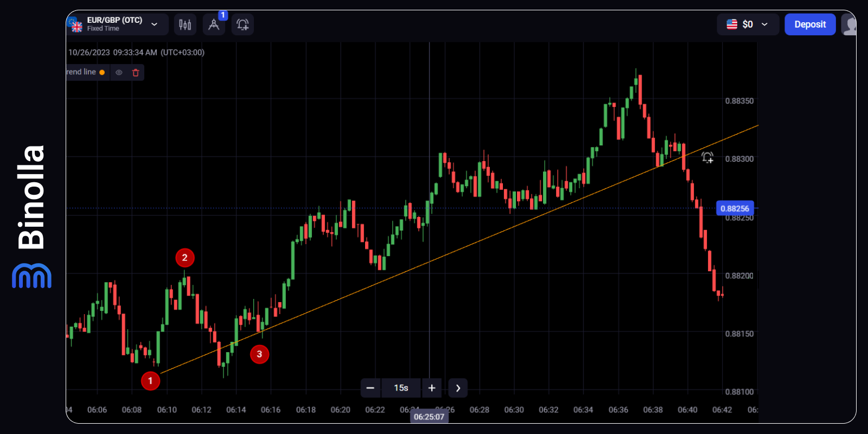Open the user profile avatar

pyautogui.click(x=849, y=24)
